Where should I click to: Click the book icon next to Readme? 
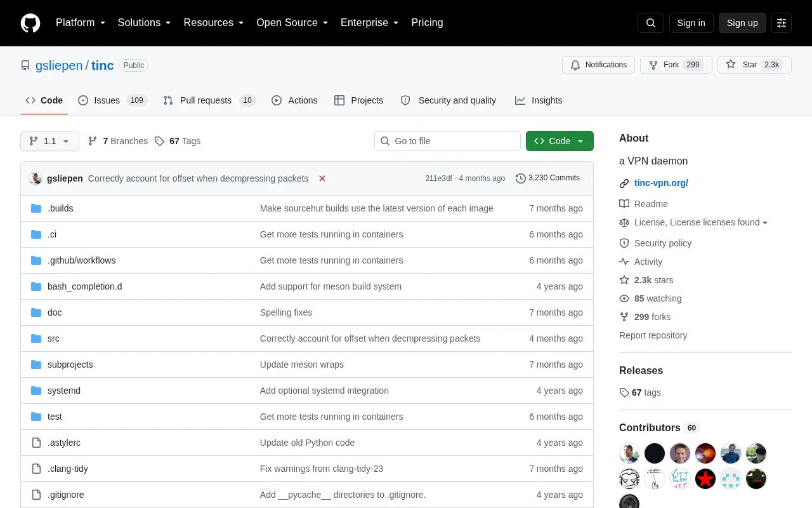pyautogui.click(x=624, y=204)
